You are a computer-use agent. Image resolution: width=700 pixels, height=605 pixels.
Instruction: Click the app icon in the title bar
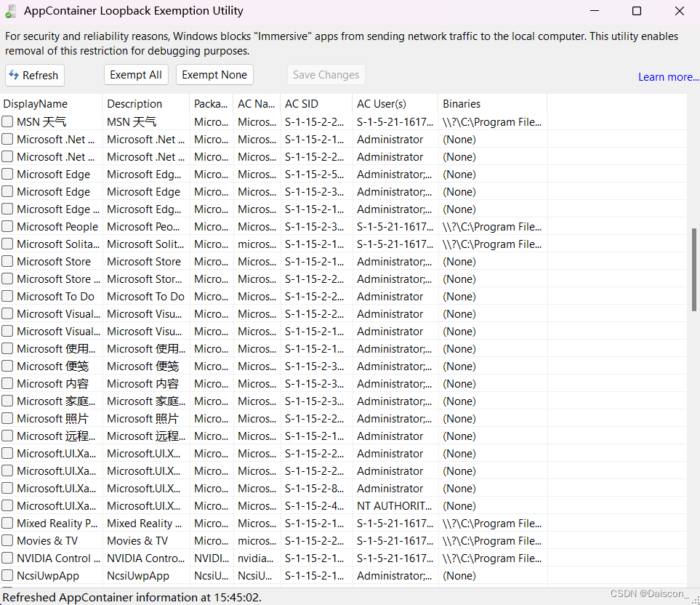click(x=11, y=11)
